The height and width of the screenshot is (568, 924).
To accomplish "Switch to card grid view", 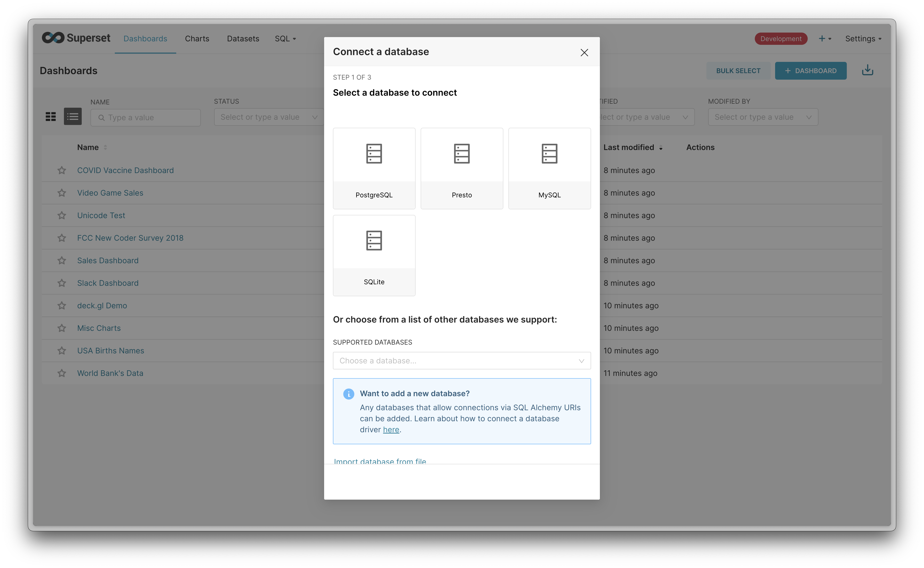I will [51, 117].
